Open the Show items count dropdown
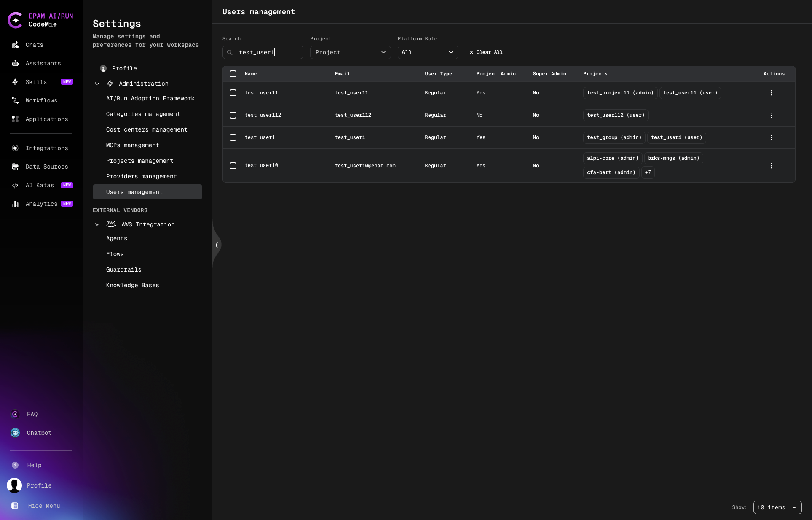This screenshot has height=520, width=812. click(x=777, y=507)
